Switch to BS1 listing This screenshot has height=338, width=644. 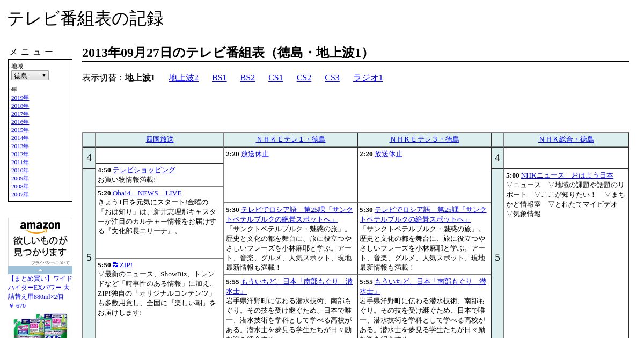tap(219, 78)
